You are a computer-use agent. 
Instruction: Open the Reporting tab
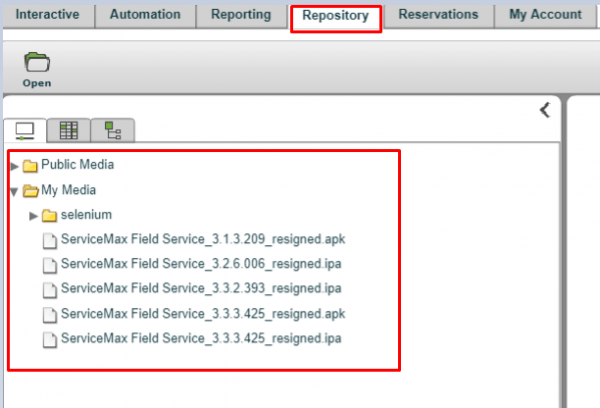pyautogui.click(x=241, y=15)
